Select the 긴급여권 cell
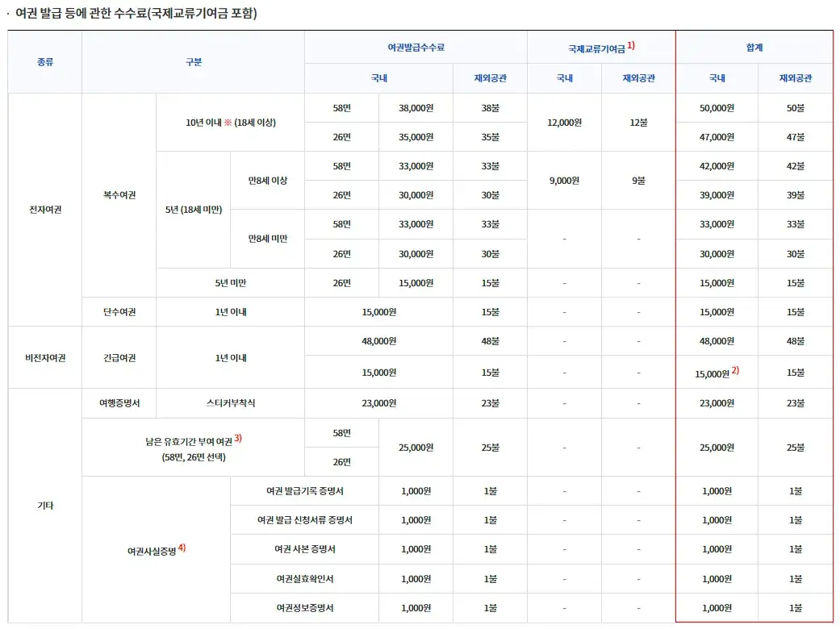 (x=119, y=356)
